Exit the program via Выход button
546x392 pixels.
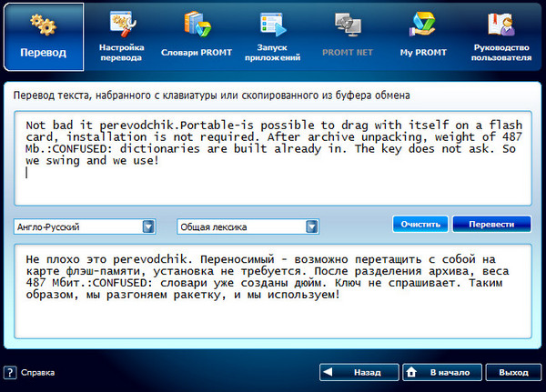[x=513, y=373]
